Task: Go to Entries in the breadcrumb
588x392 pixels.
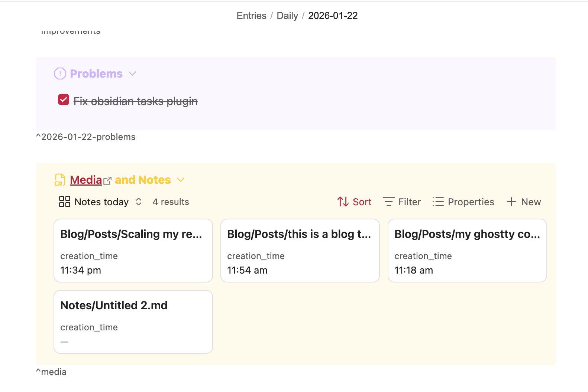Action: tap(251, 16)
